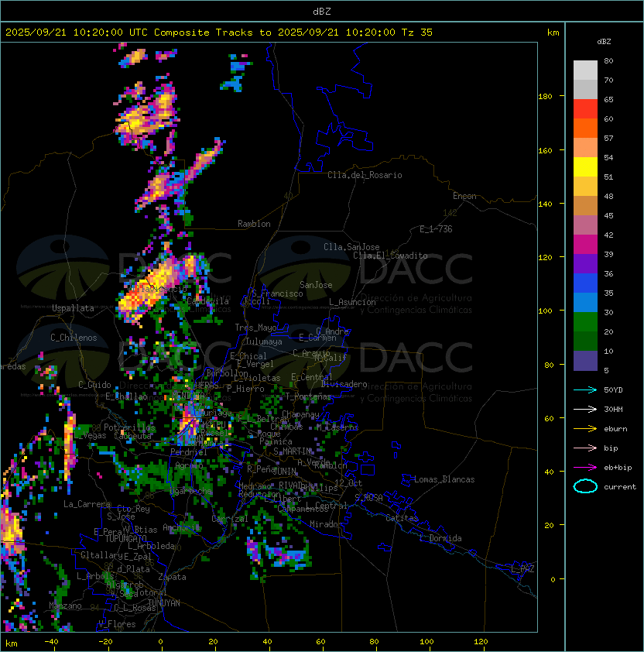Image resolution: width=644 pixels, height=652 pixels.
Task: Click the Tulumaya map label
Action: tap(264, 341)
